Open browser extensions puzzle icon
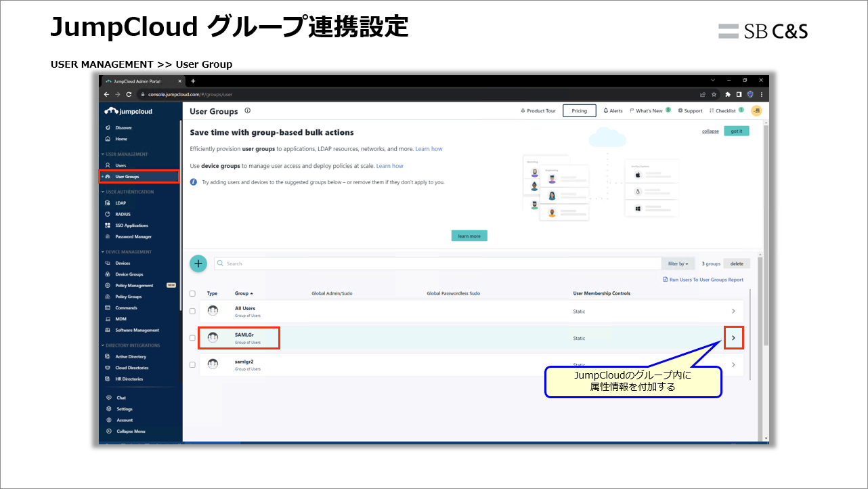 pos(728,94)
